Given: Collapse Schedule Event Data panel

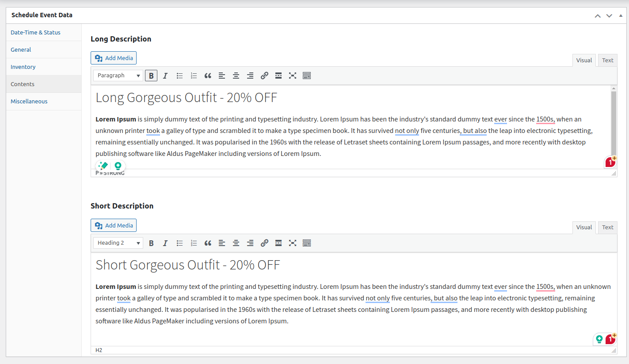Looking at the screenshot, I should 621,15.
